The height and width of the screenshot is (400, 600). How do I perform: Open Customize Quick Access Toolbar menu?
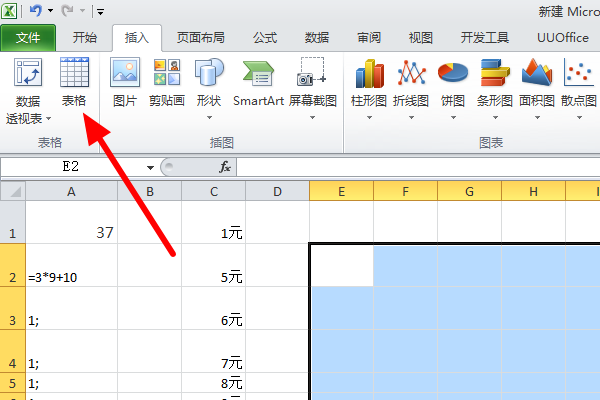(x=100, y=11)
